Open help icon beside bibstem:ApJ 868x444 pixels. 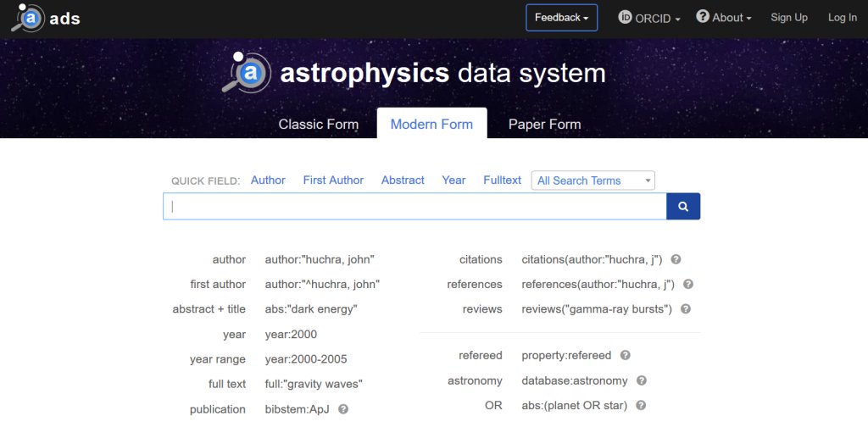tap(343, 409)
